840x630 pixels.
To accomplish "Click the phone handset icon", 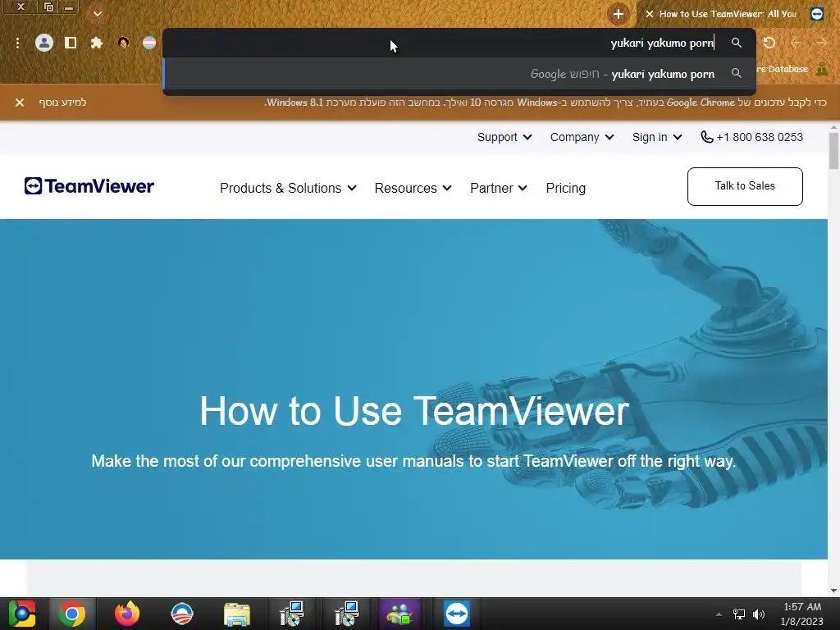I will [706, 137].
